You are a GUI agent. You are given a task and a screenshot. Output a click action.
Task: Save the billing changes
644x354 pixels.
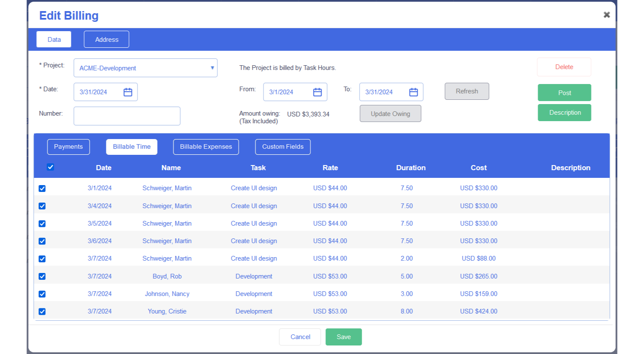point(343,337)
